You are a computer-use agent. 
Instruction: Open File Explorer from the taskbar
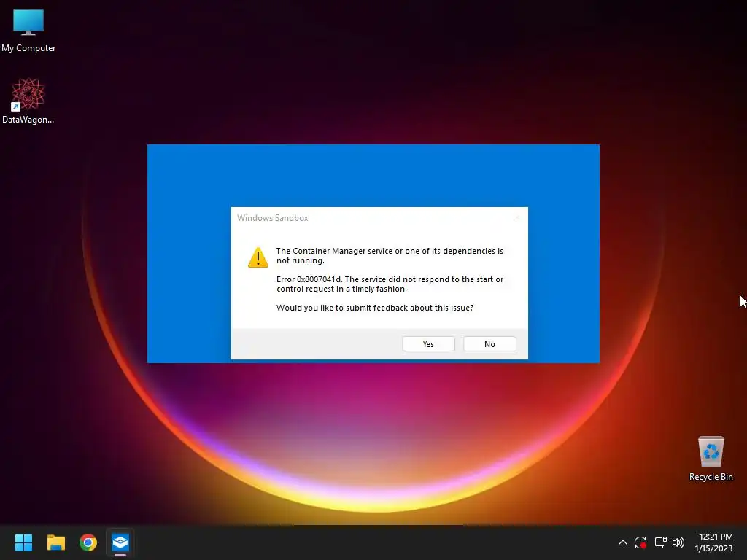(55, 542)
